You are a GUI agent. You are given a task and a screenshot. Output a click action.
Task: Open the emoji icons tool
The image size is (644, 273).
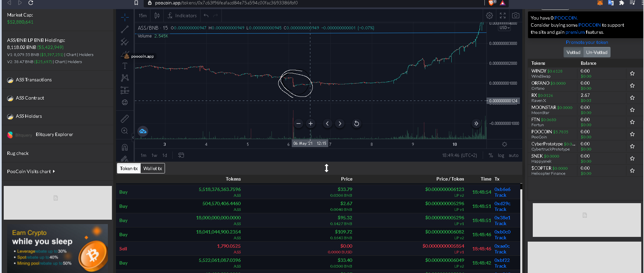(125, 102)
